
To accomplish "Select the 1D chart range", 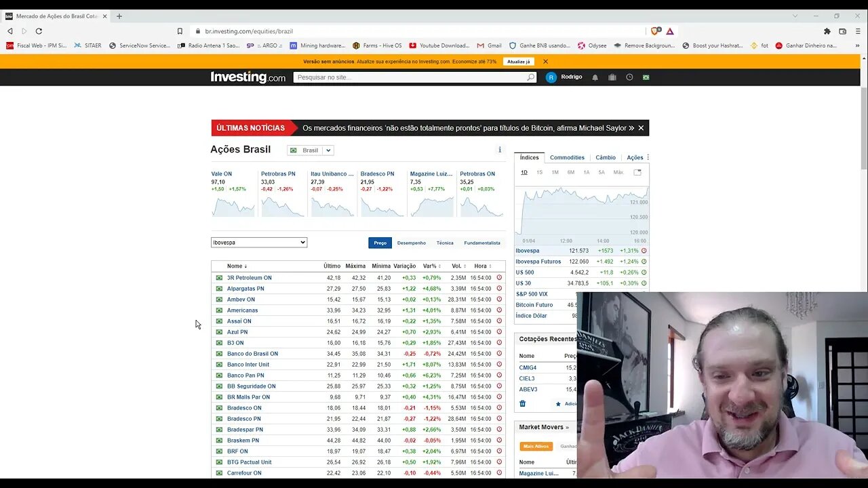I will coord(524,172).
